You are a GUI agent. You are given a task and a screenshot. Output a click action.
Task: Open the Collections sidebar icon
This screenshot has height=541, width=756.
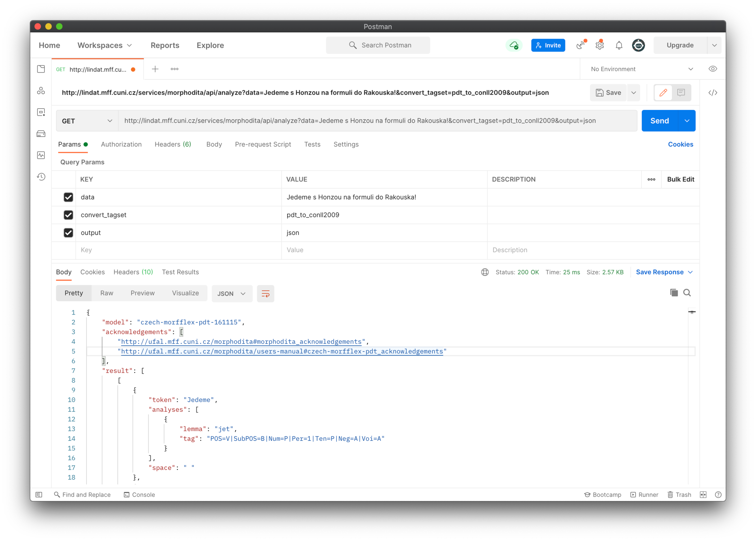tap(41, 69)
